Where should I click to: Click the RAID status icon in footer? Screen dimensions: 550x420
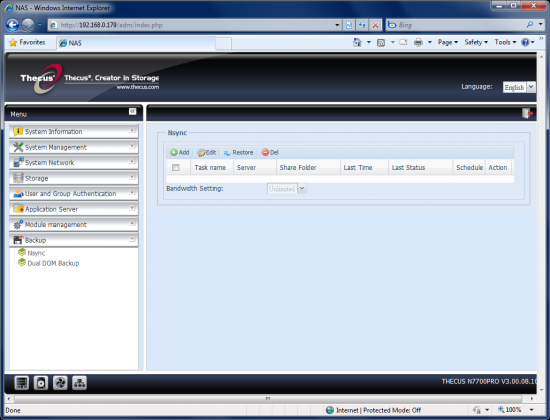point(22,383)
